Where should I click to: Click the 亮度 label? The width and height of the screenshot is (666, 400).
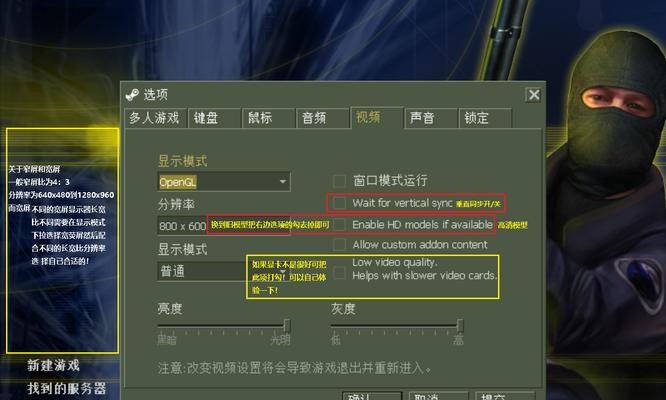click(x=170, y=308)
